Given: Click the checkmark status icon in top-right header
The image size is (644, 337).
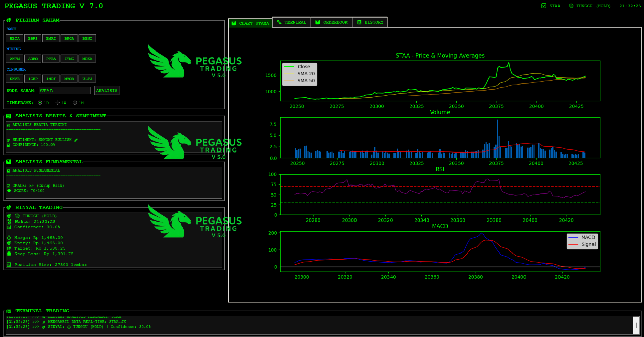Looking at the screenshot, I should click(544, 6).
